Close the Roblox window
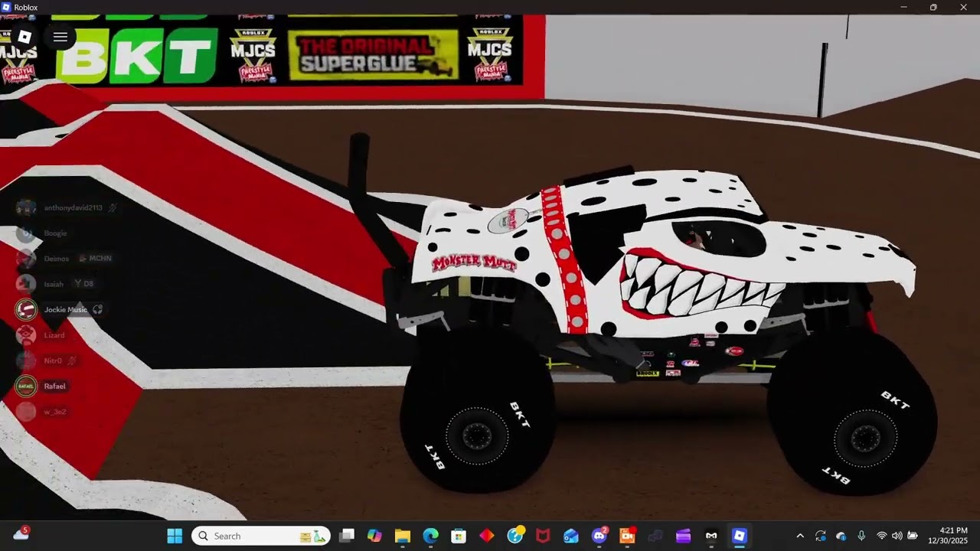The width and height of the screenshot is (980, 551). (964, 7)
